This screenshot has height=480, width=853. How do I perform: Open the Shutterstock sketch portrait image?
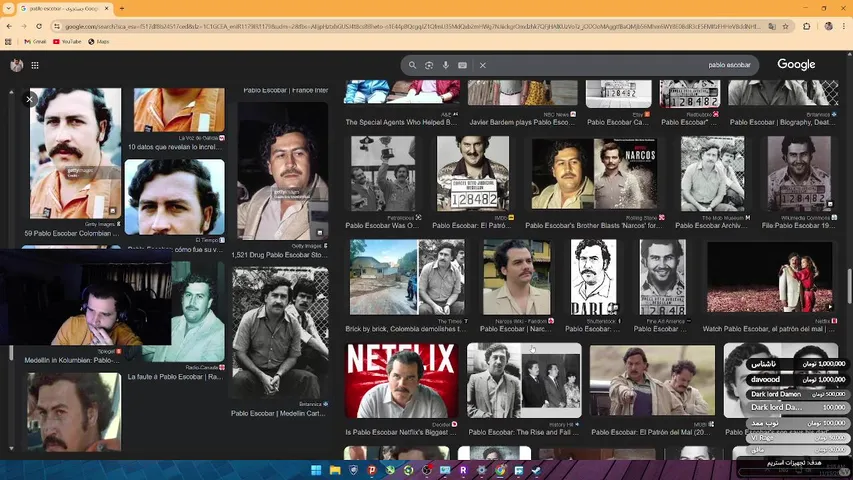pos(594,277)
